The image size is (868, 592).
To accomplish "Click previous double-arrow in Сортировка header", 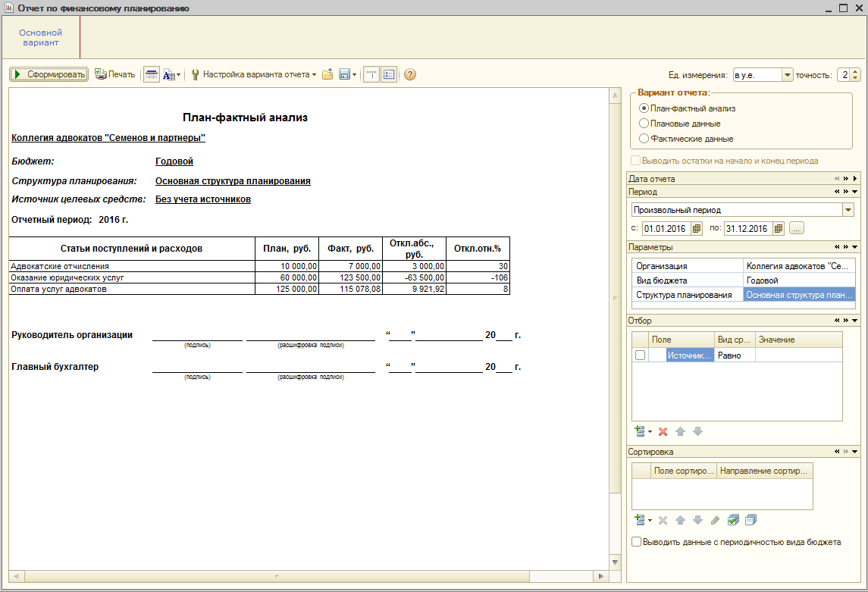I will 837,452.
